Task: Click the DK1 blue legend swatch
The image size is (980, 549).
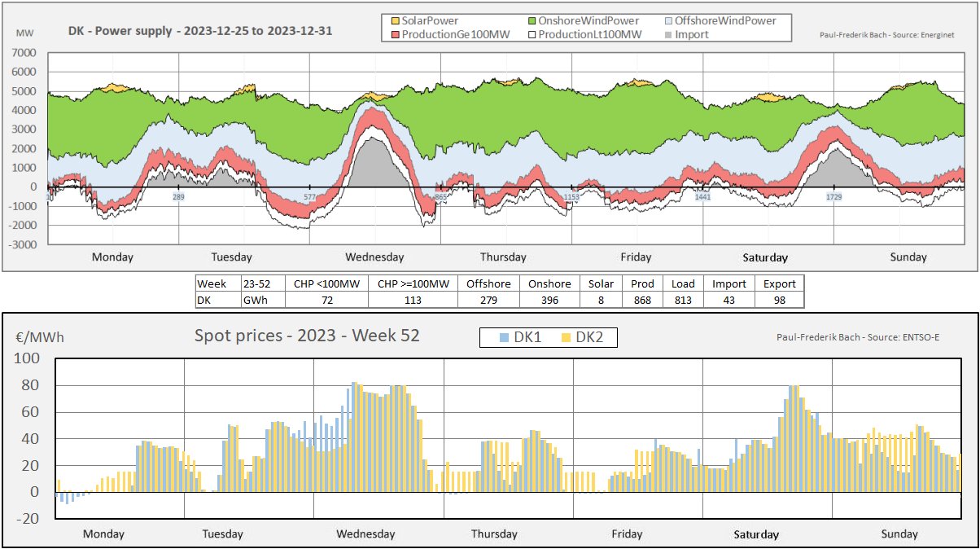Action: [x=505, y=337]
